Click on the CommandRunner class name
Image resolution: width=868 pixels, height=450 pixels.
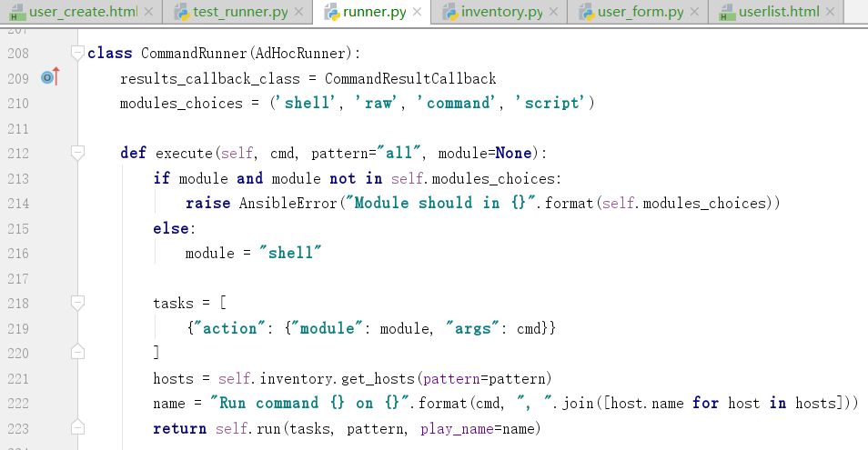tap(194, 53)
